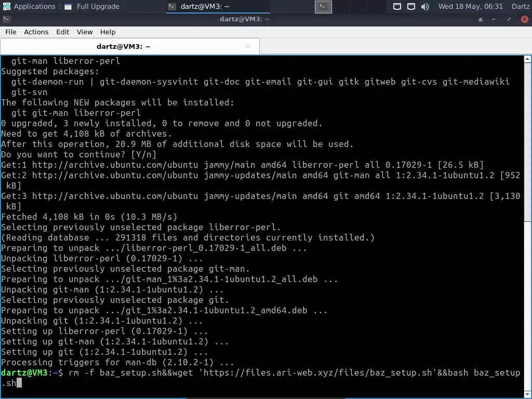Click the Full Upgrade window icon
This screenshot has width=532, height=399.
click(x=68, y=7)
